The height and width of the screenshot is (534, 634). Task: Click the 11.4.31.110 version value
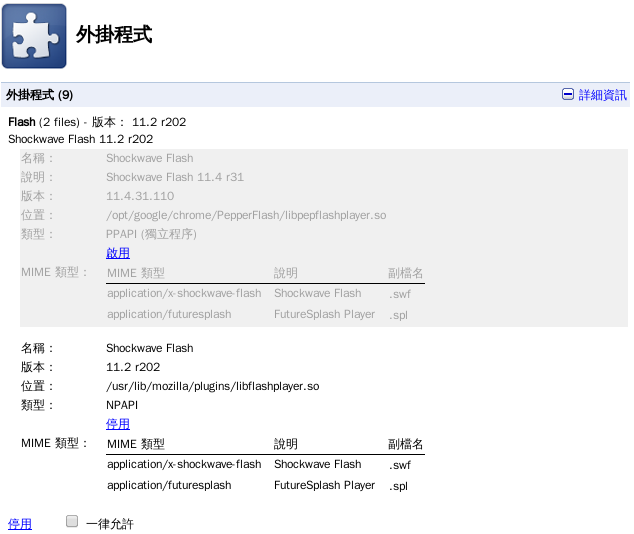coord(140,196)
